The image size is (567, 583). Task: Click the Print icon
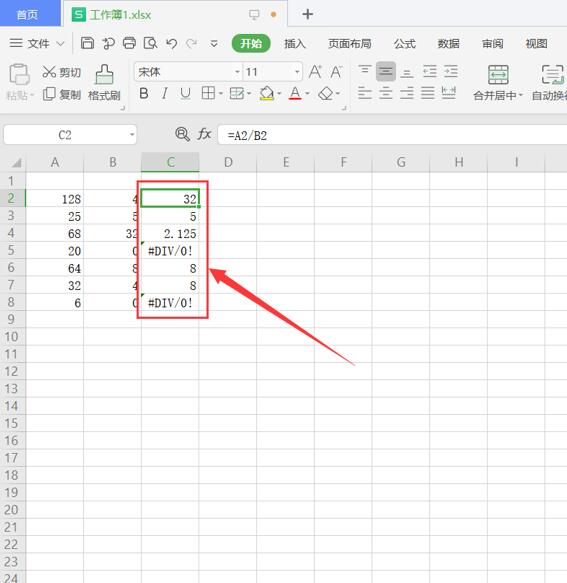click(129, 44)
